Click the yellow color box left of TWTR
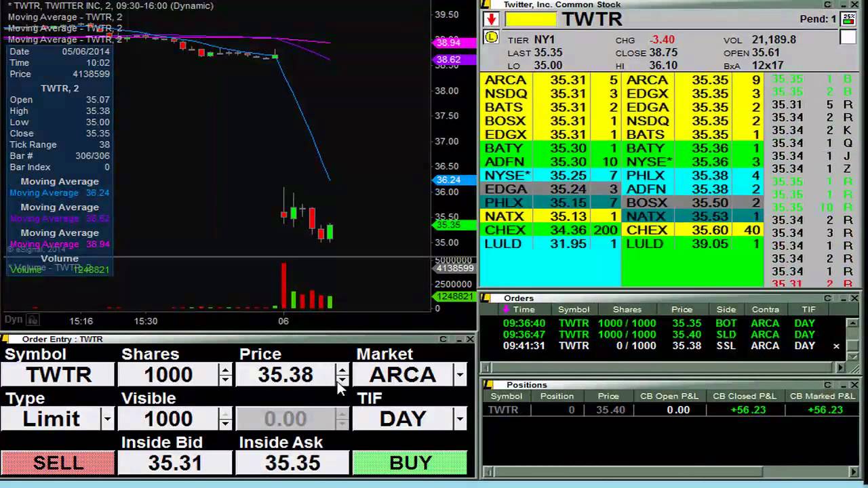The image size is (868, 488). pyautogui.click(x=530, y=19)
